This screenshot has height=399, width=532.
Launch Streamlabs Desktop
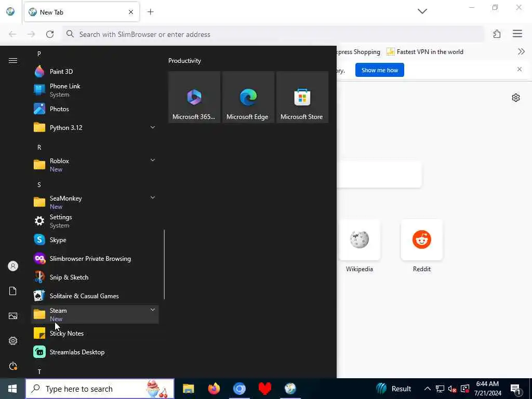point(95,352)
